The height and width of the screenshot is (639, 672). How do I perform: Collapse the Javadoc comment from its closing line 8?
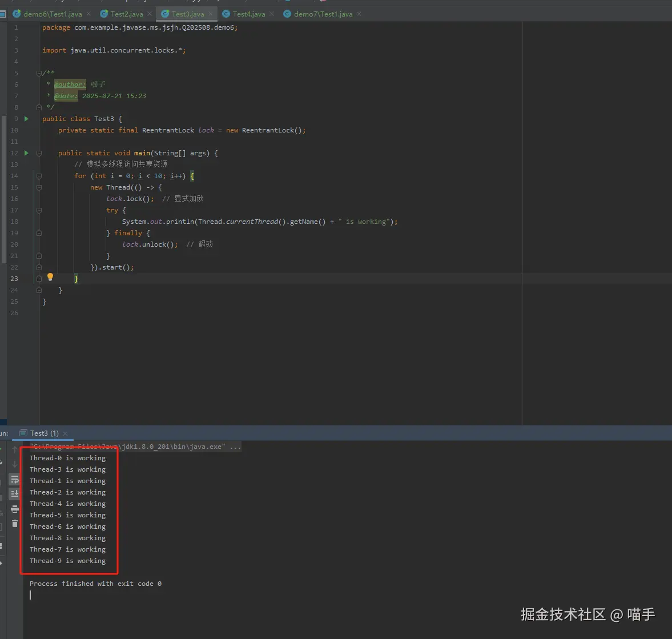pyautogui.click(x=39, y=107)
